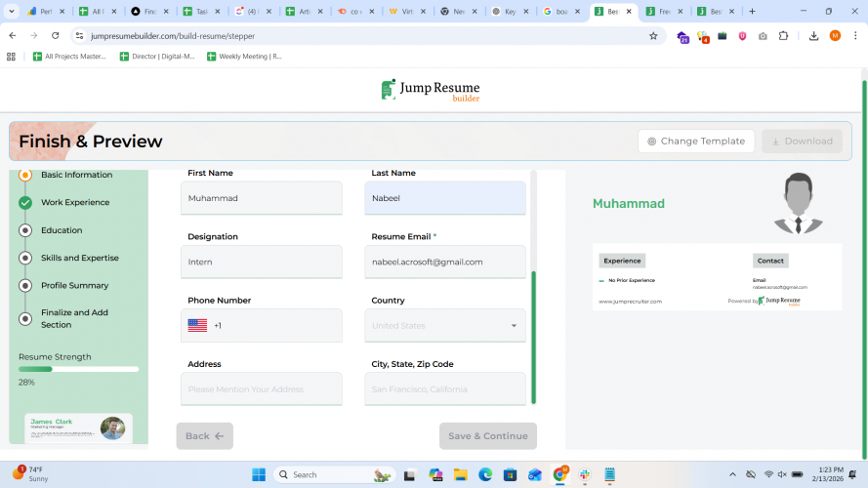Click the extension icon with red 4 badge

click(x=703, y=36)
